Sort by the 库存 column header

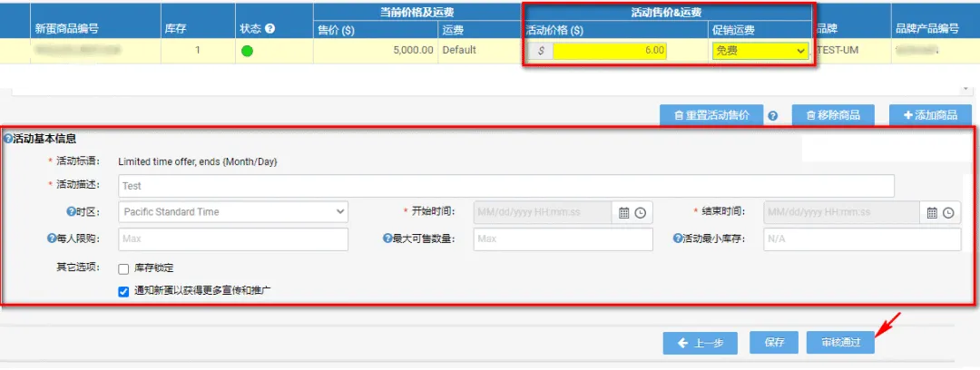click(x=175, y=29)
